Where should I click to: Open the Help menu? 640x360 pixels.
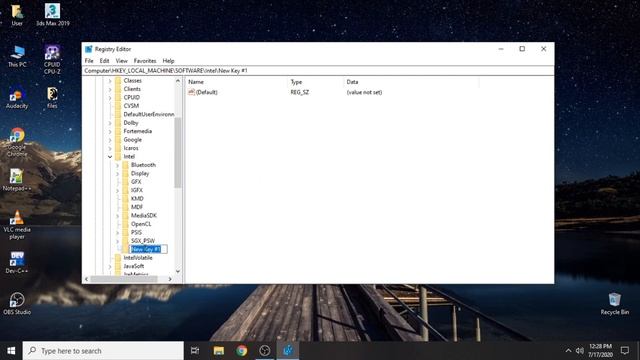point(168,60)
